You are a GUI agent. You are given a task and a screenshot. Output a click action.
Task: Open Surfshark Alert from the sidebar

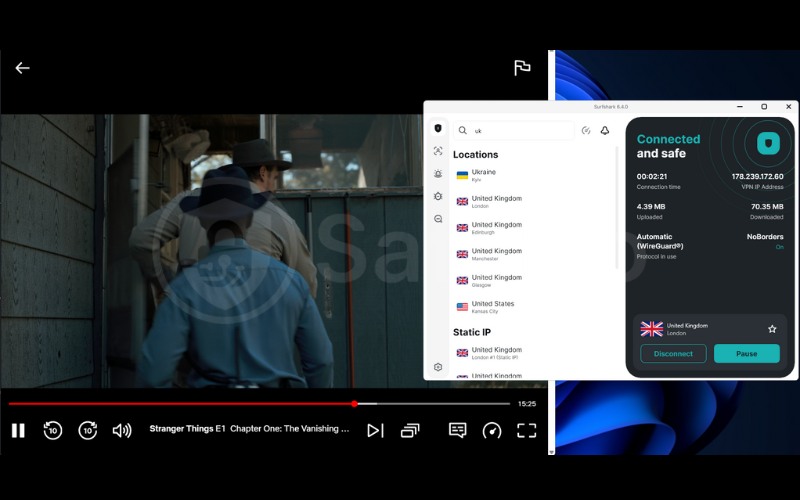(438, 173)
